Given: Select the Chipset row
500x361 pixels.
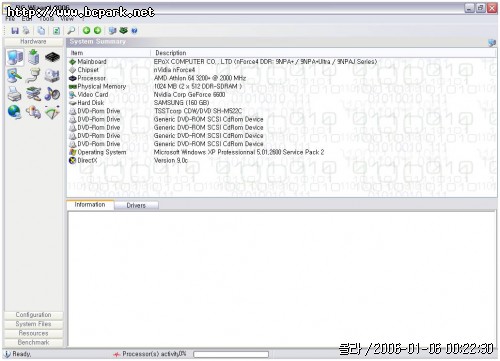Looking at the screenshot, I should pyautogui.click(x=282, y=70).
